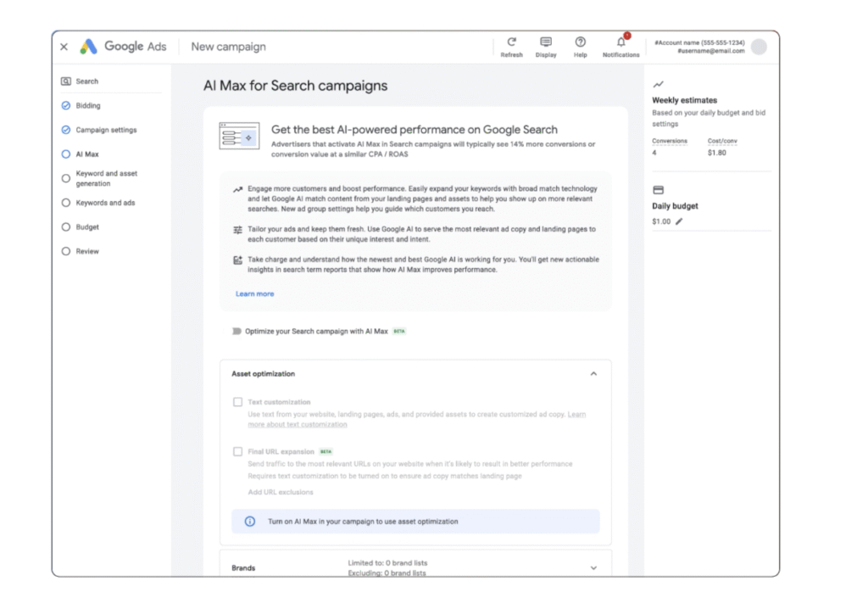Check the Text customization checkbox
This screenshot has height=592, width=868.
pyautogui.click(x=238, y=402)
